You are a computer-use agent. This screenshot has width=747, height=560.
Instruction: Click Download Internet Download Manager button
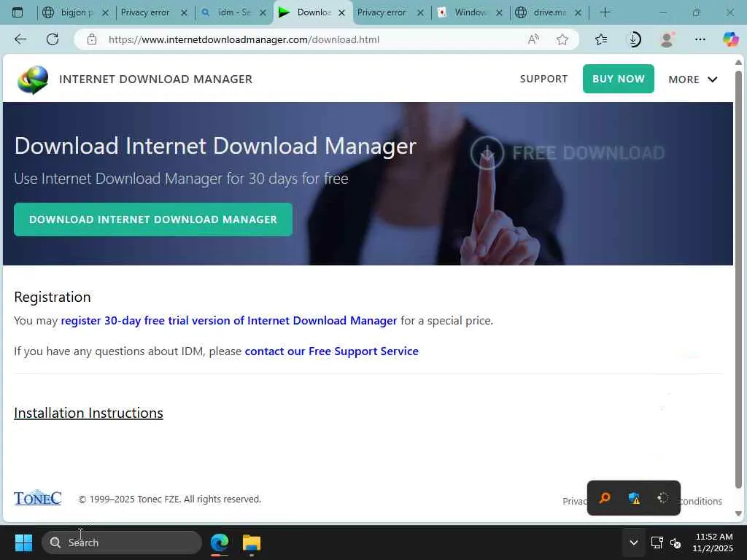click(x=153, y=219)
